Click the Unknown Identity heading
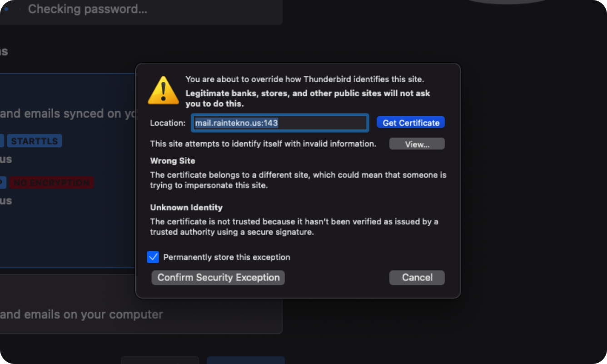This screenshot has height=364, width=607. pos(186,208)
